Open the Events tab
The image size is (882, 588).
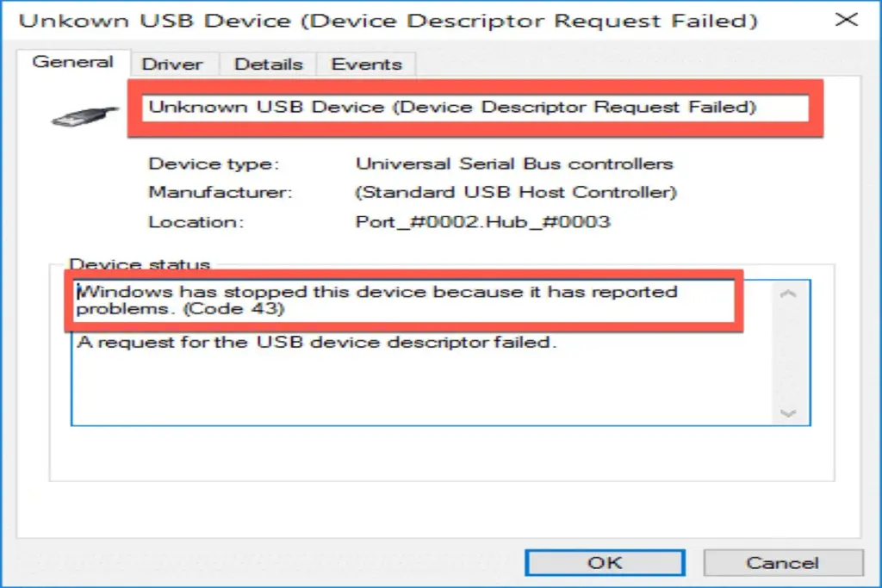(x=364, y=64)
